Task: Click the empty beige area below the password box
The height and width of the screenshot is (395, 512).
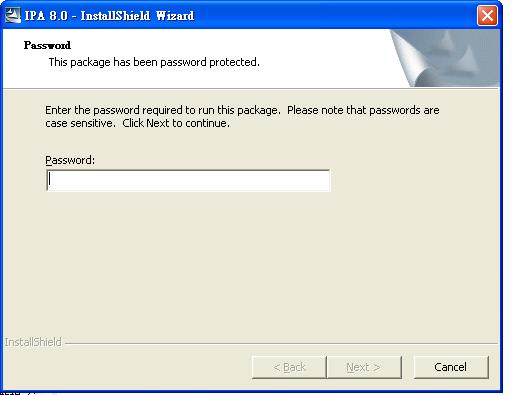Action: (250, 263)
